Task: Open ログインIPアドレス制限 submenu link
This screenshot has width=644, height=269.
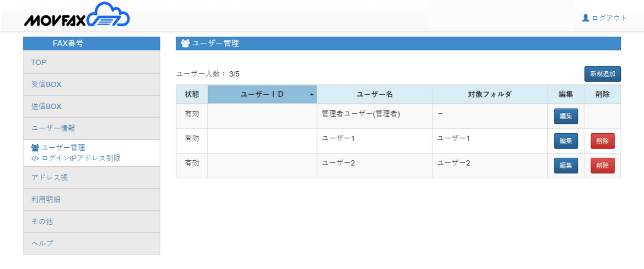Action: click(x=81, y=158)
